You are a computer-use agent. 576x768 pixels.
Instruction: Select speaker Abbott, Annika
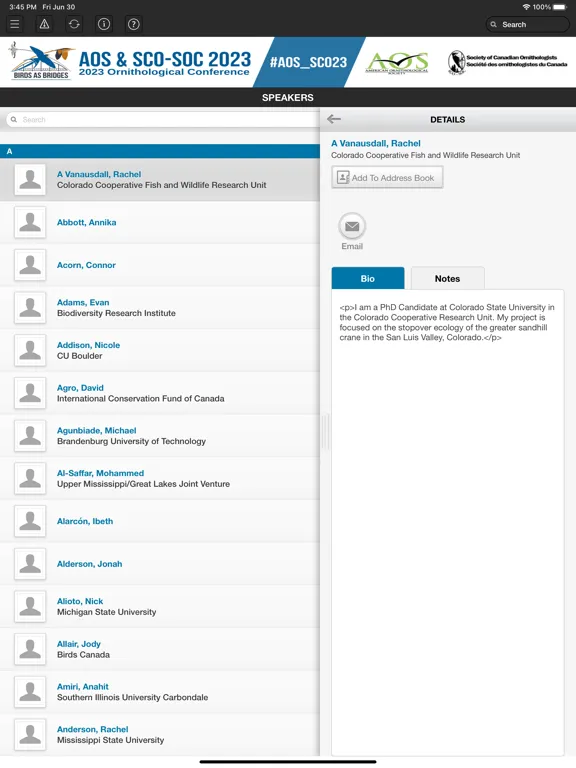[x=160, y=222]
